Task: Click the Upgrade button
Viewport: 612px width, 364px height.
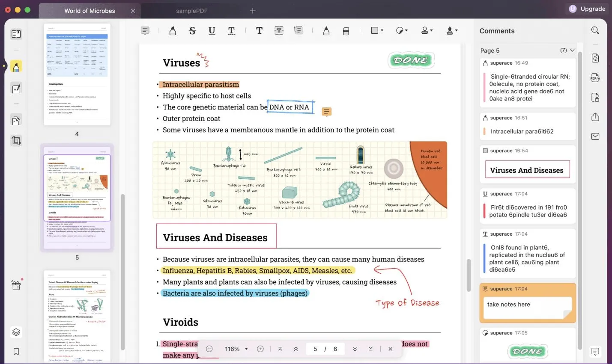Action: click(587, 9)
